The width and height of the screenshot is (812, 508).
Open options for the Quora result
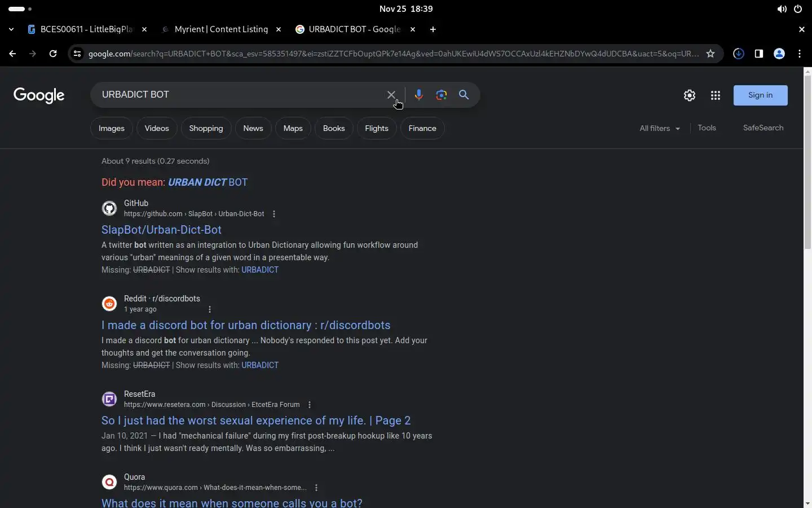(316, 488)
